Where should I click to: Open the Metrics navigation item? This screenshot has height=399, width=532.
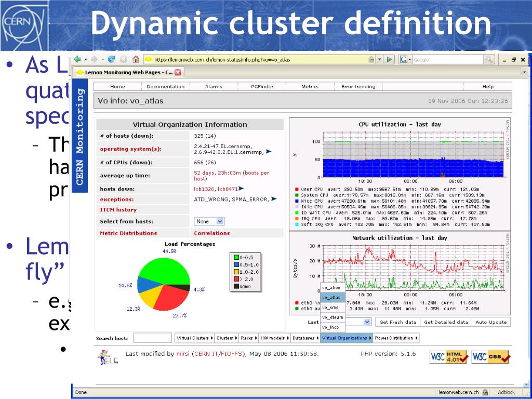[310, 87]
